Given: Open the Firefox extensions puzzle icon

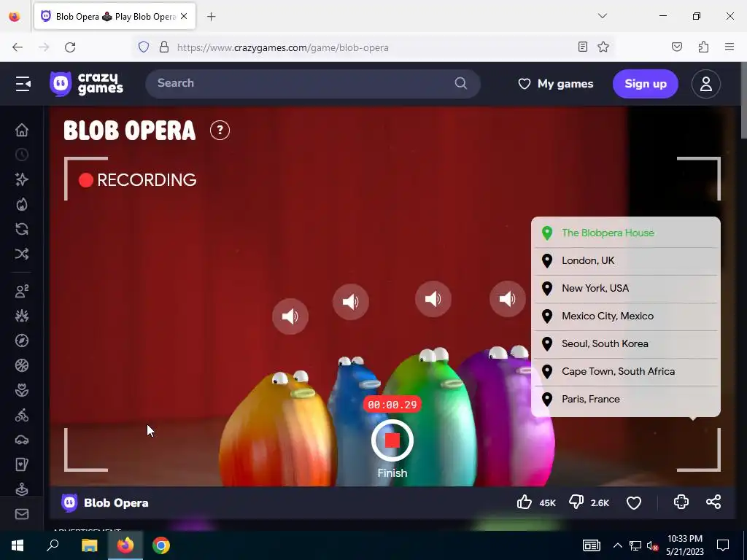Looking at the screenshot, I should [703, 47].
